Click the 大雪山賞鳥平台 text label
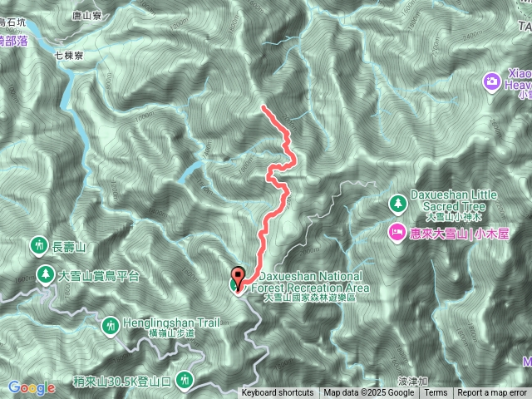 pyautogui.click(x=99, y=276)
